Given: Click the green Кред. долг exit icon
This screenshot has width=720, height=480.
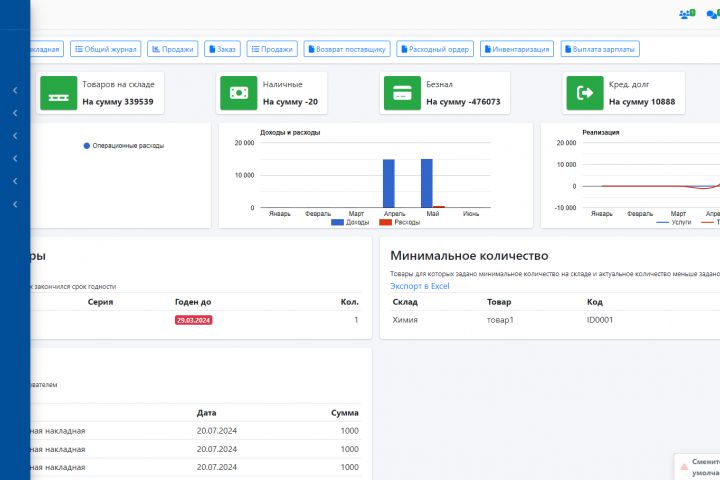Looking at the screenshot, I should pos(585,93).
